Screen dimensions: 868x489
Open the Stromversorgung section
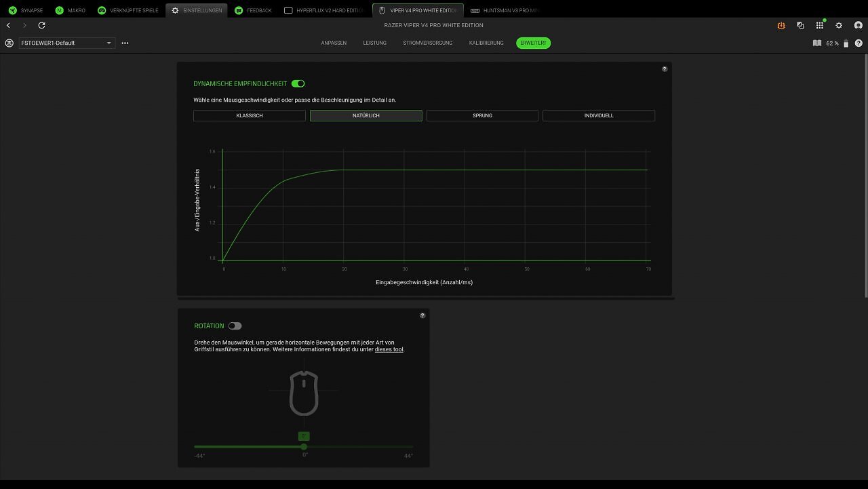tap(428, 43)
